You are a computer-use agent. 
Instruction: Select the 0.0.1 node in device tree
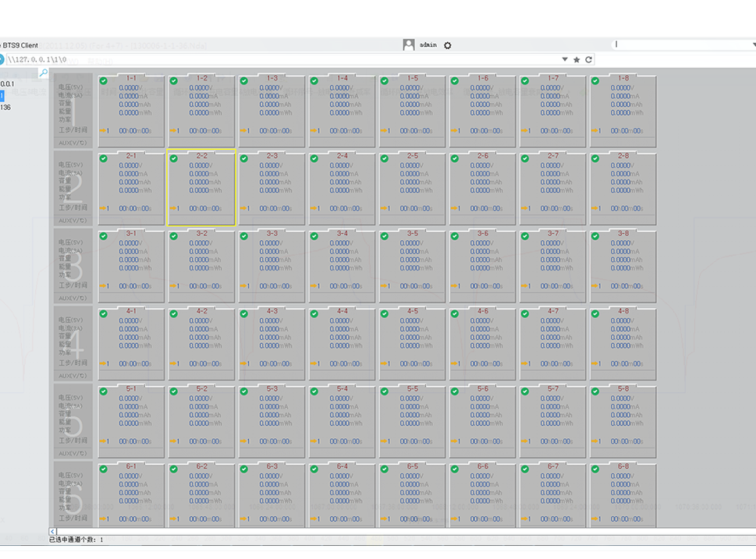[7, 83]
